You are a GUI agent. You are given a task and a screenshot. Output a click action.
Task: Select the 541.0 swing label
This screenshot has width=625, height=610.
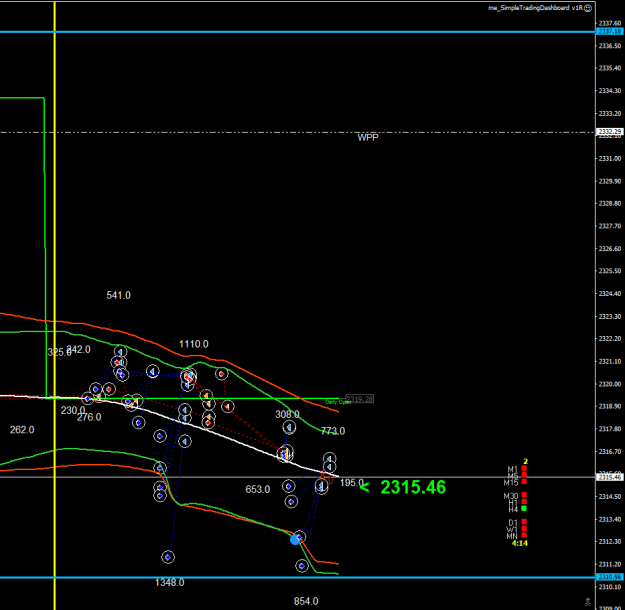(118, 295)
